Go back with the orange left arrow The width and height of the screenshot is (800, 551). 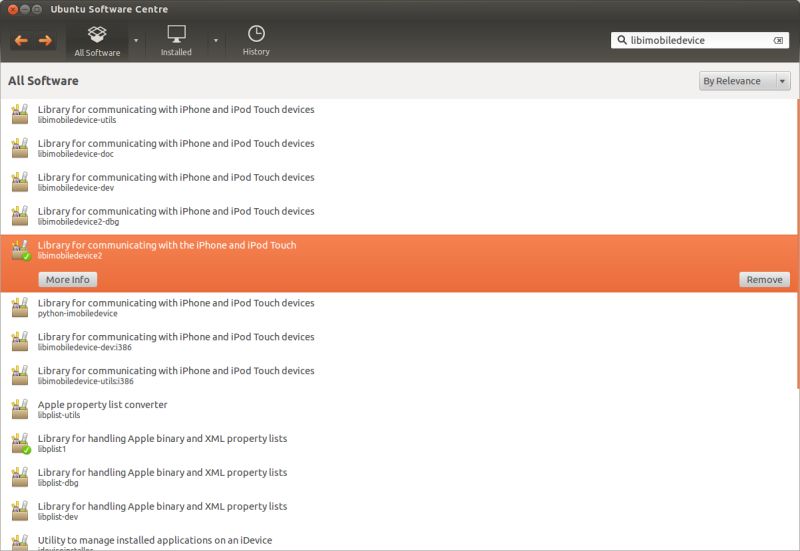[x=21, y=40]
